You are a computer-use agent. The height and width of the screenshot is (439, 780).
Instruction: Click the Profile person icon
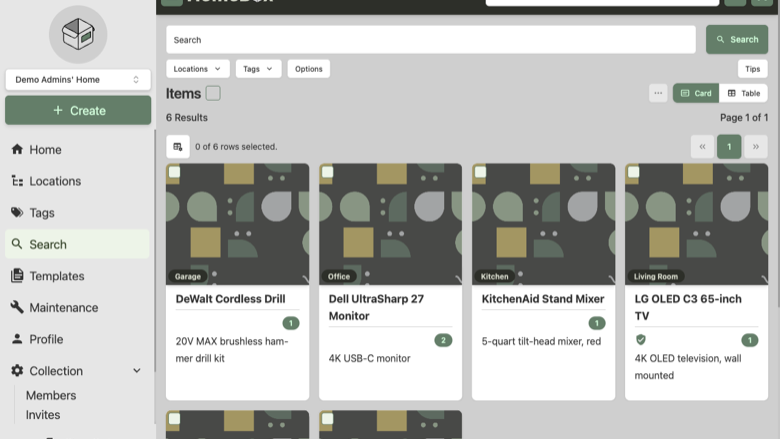(x=17, y=339)
